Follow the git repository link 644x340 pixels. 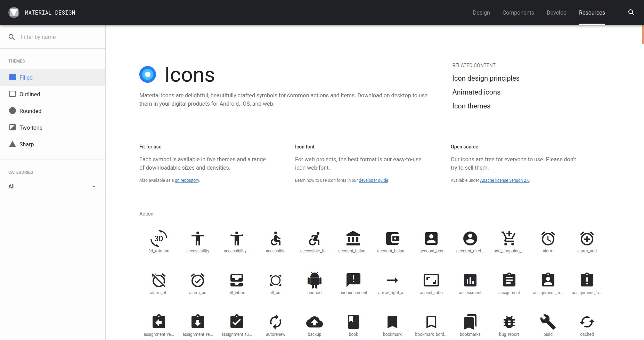[x=187, y=180]
